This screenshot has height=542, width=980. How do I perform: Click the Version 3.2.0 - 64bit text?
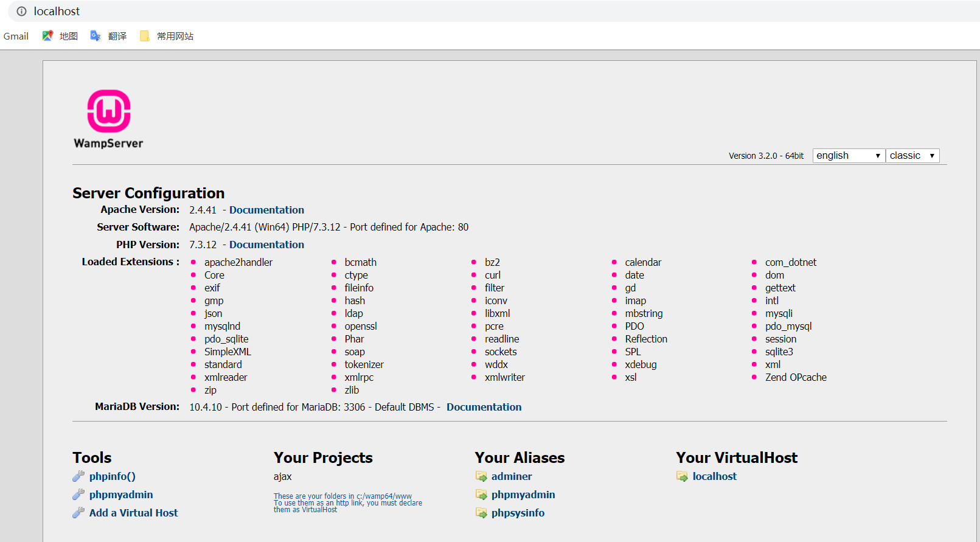pos(766,156)
